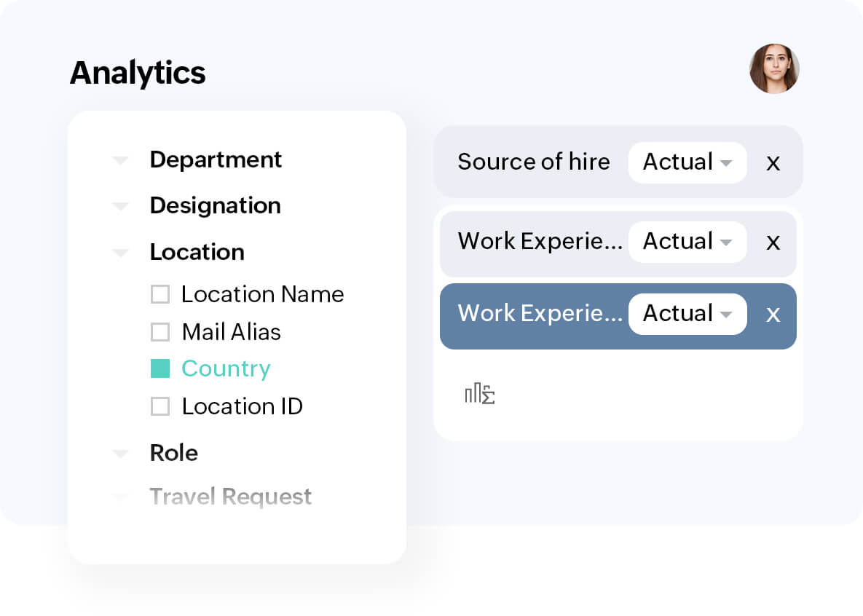Enable the Mail Alias checkbox

coord(160,332)
